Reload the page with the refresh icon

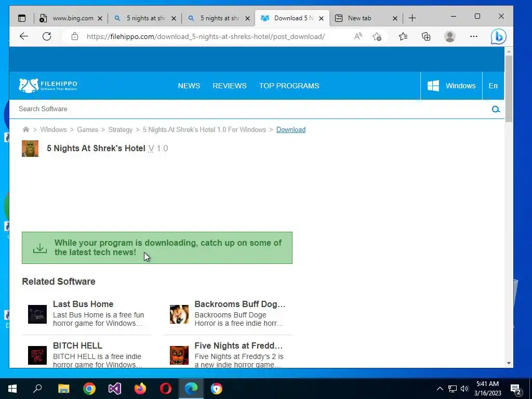click(x=47, y=36)
